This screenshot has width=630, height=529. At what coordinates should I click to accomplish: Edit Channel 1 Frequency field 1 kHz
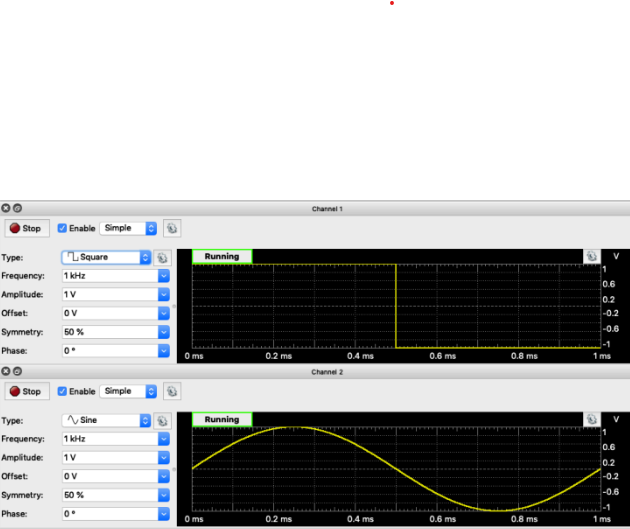(110, 276)
